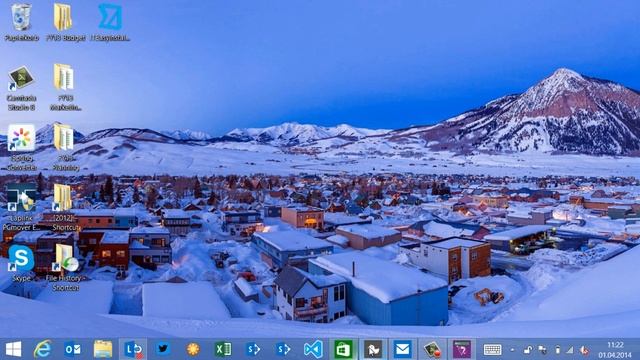The image size is (640, 360).
Task: Open Internet Explorer from the taskbar
Action: click(43, 349)
